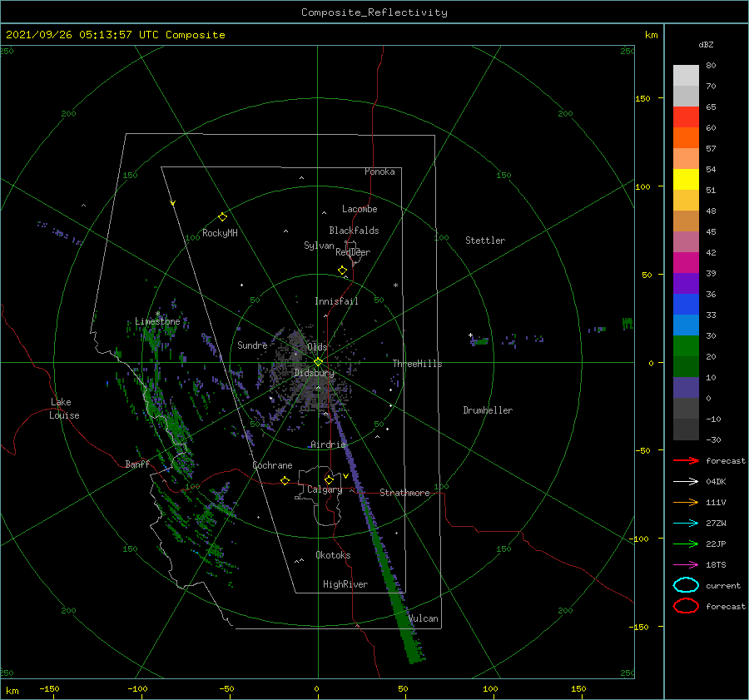Click the white plus marker east of ThreeHills
This screenshot has height=700, width=749.
[x=470, y=335]
